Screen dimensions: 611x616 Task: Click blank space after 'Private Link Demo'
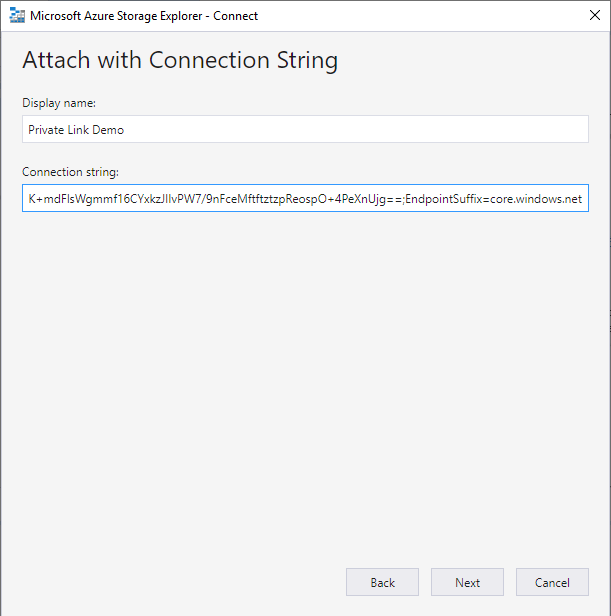354,129
